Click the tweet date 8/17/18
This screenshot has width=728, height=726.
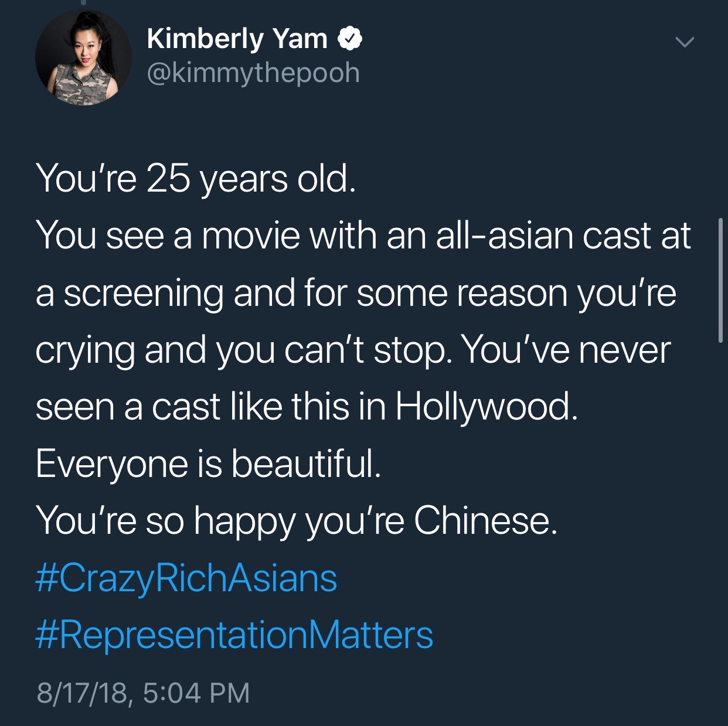tap(81, 693)
